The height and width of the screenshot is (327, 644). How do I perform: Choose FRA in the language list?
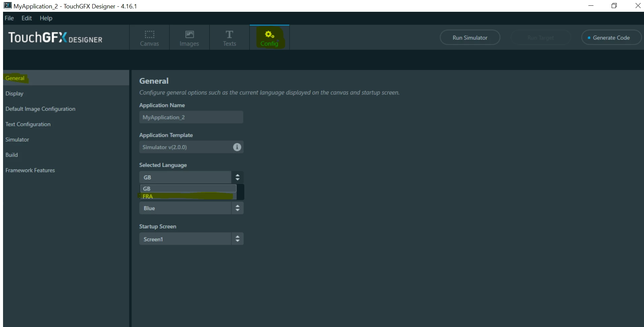pyautogui.click(x=188, y=196)
